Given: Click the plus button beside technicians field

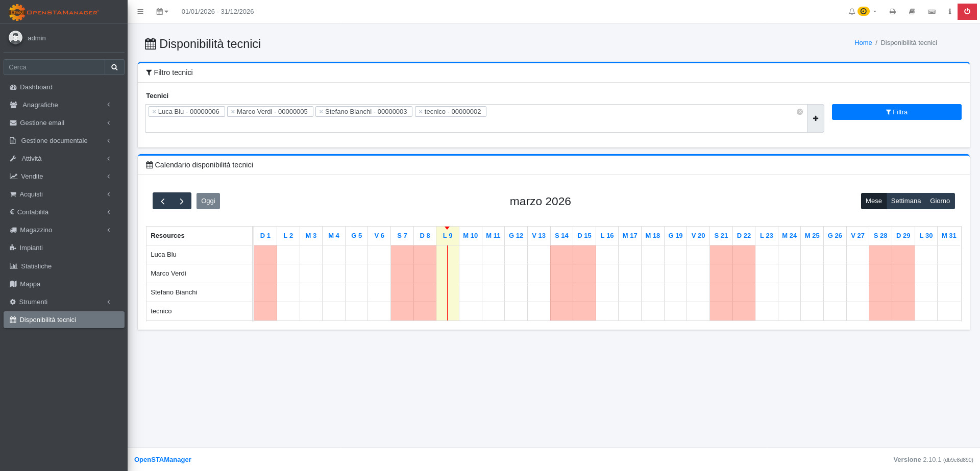Looking at the screenshot, I should 815,118.
